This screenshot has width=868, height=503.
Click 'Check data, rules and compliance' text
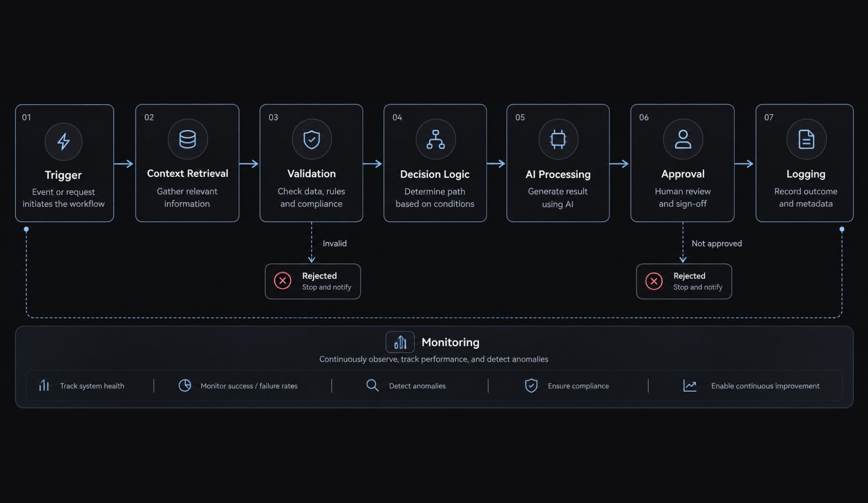pyautogui.click(x=312, y=198)
